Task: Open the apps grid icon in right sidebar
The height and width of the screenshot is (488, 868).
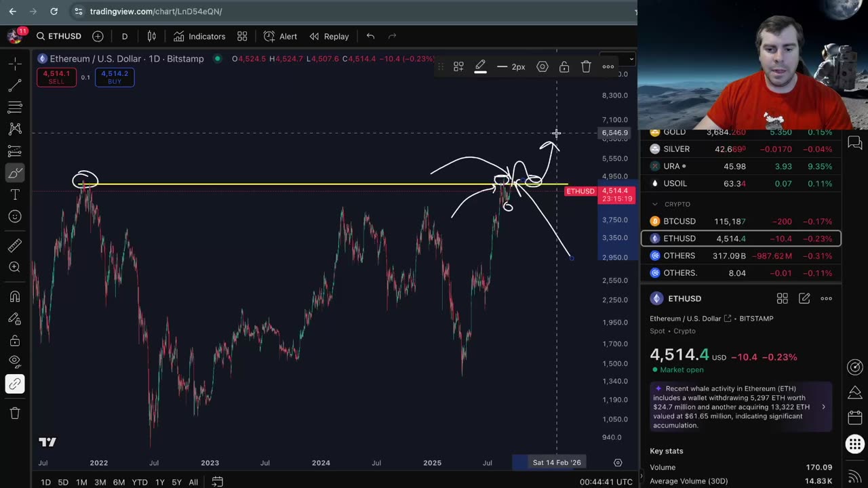Action: (x=855, y=445)
